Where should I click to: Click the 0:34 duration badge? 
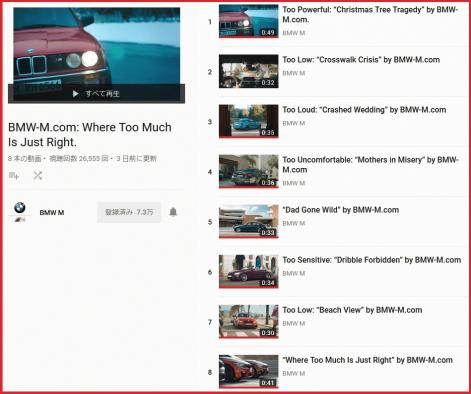pyautogui.click(x=268, y=283)
